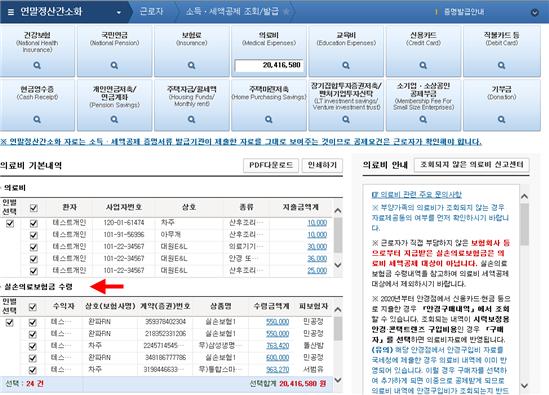
Task: Search 직불카드 등 data with magnifier icon
Action: [x=501, y=65]
